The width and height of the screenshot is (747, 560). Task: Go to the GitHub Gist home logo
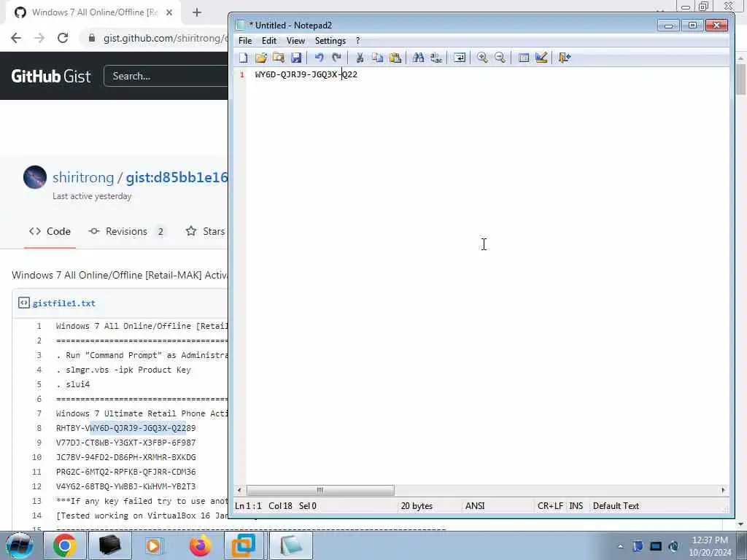(51, 76)
